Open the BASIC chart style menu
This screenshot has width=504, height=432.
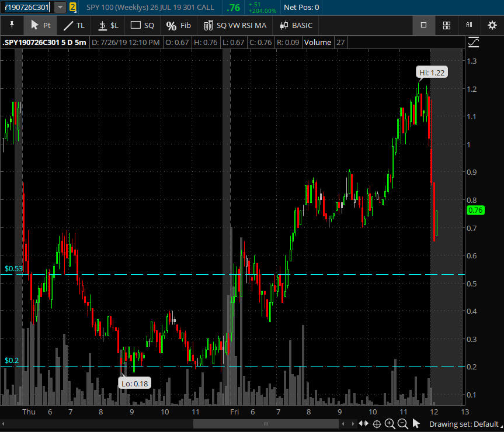(296, 25)
